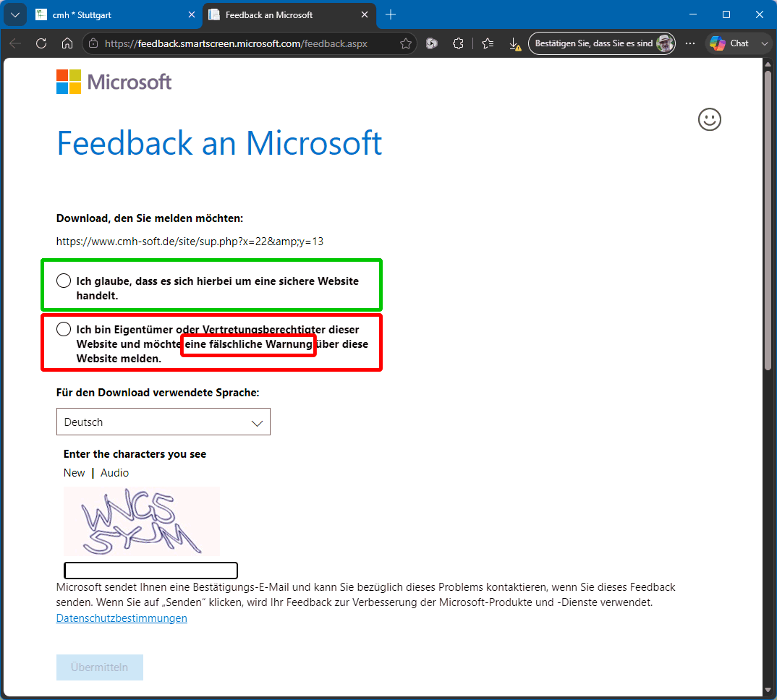The image size is (777, 700).
Task: Open the Datenschutzbestimmungen link
Action: [122, 618]
